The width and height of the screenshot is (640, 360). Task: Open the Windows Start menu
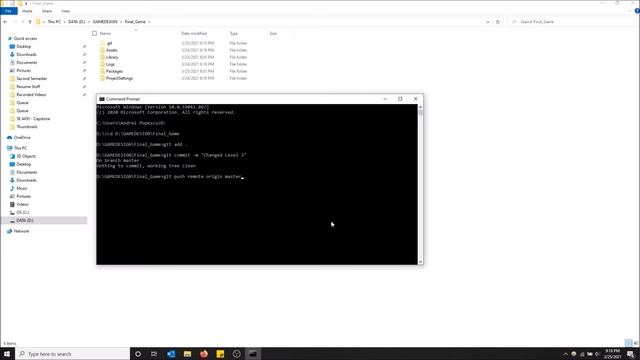click(x=7, y=354)
